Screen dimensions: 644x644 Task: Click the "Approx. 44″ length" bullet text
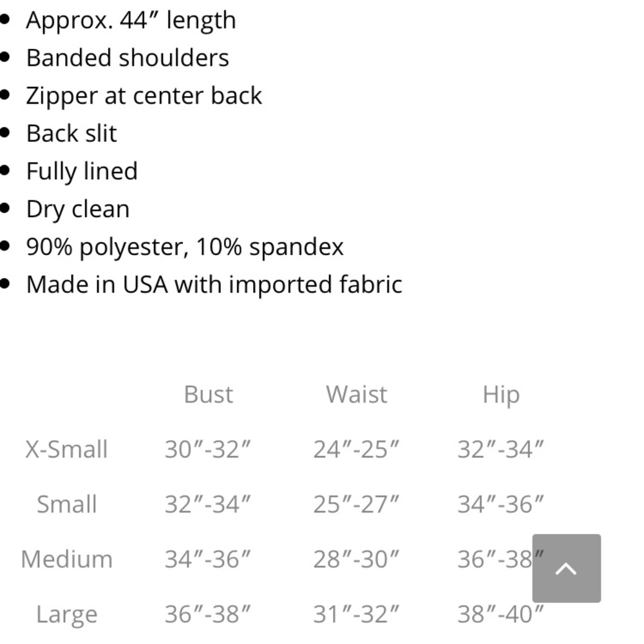pyautogui.click(x=131, y=20)
